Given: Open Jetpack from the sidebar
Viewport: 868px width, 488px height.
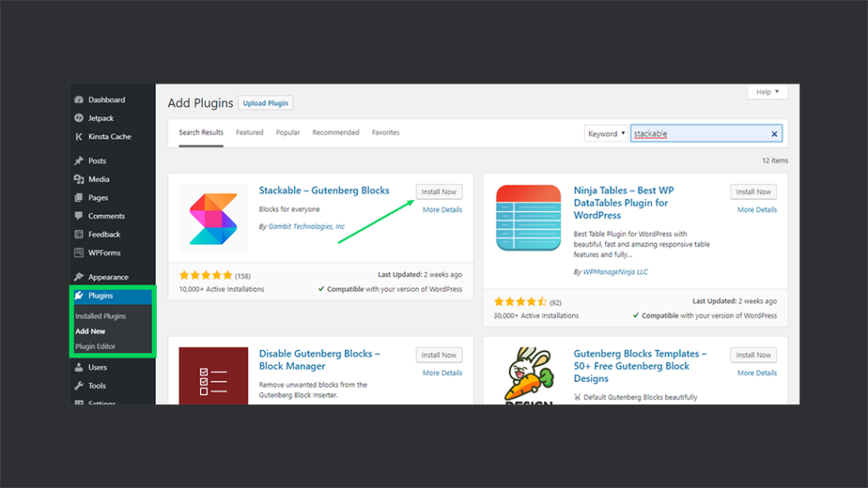Looking at the screenshot, I should click(103, 118).
